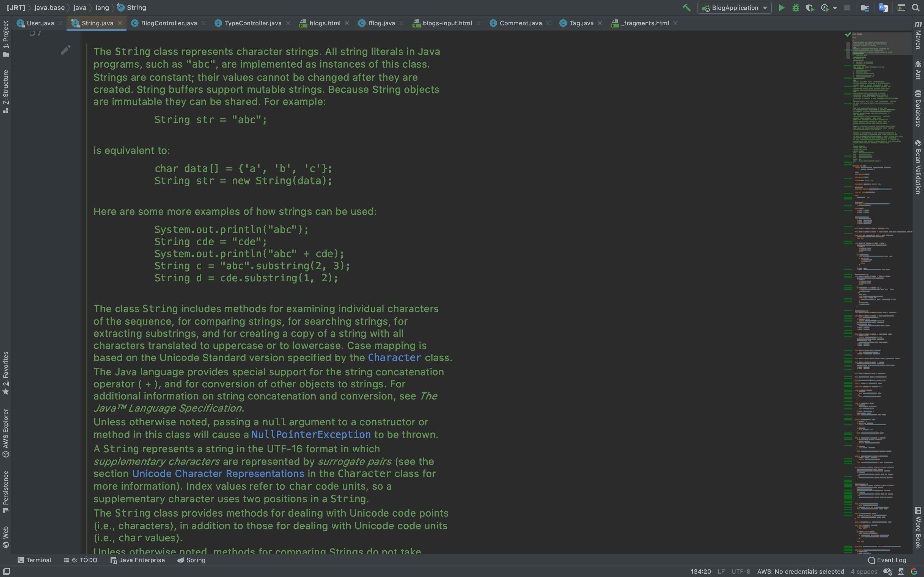
Task: Open the BlogApplication run configuration dropdown
Action: click(734, 8)
